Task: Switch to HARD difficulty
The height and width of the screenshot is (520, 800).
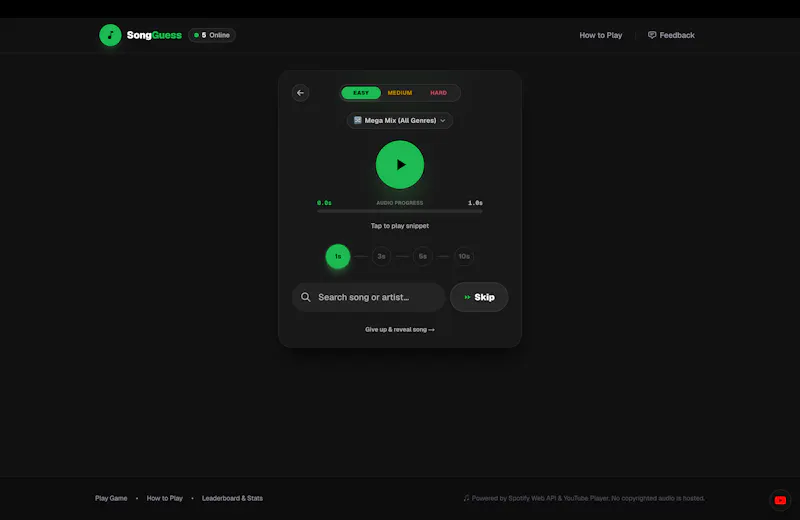Action: [438, 93]
